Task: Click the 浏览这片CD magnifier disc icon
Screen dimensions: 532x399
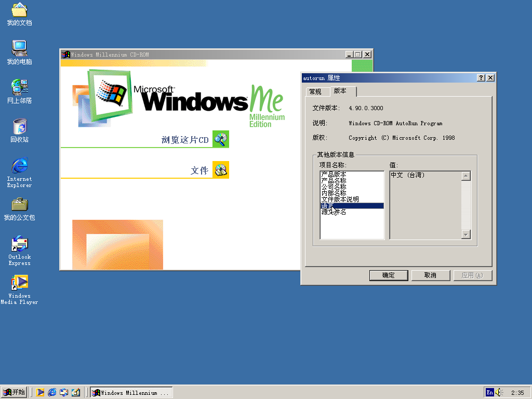Action: click(x=221, y=139)
